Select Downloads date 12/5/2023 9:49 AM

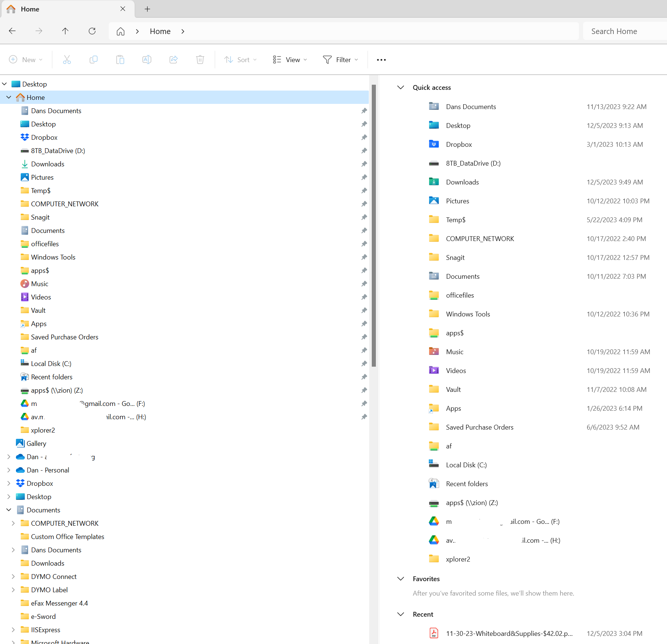click(x=614, y=182)
